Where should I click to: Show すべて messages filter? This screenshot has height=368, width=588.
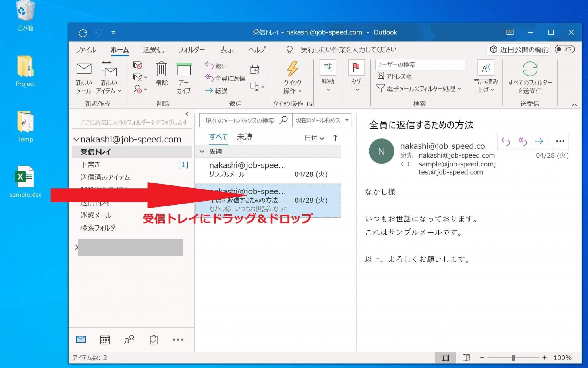[218, 137]
